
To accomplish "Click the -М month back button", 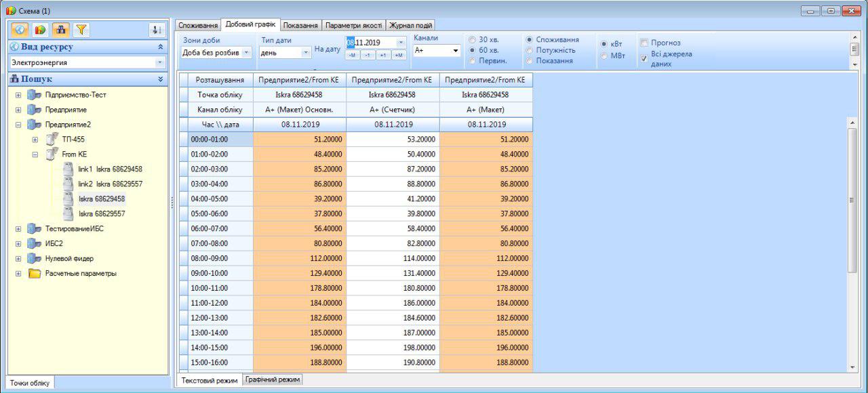I will (352, 55).
